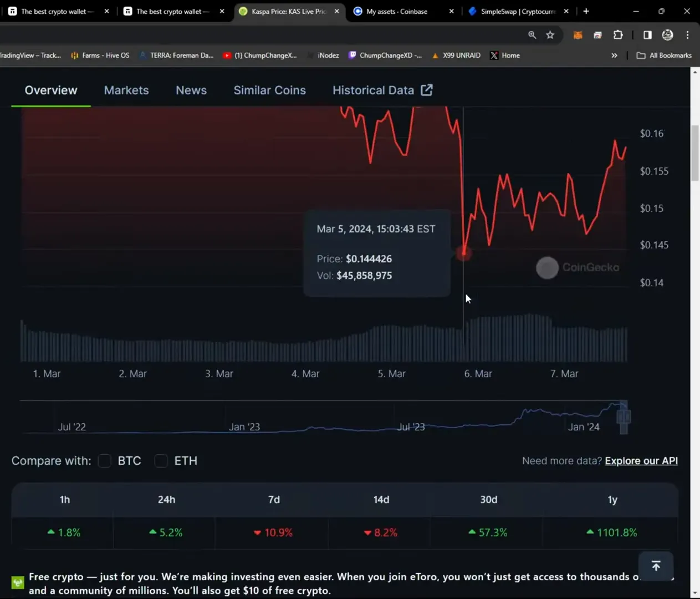Open the TradingView bookmark

[30, 55]
